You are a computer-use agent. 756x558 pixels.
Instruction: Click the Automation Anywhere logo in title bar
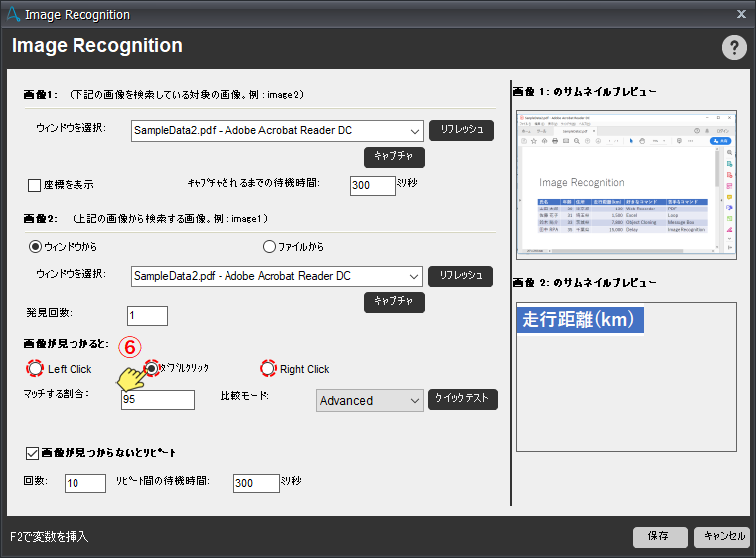pos(13,15)
